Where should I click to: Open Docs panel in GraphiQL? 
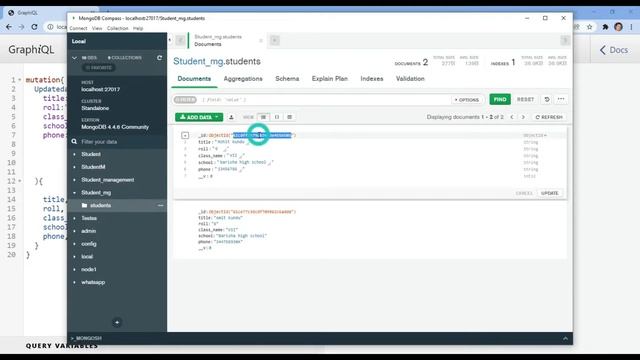613,50
